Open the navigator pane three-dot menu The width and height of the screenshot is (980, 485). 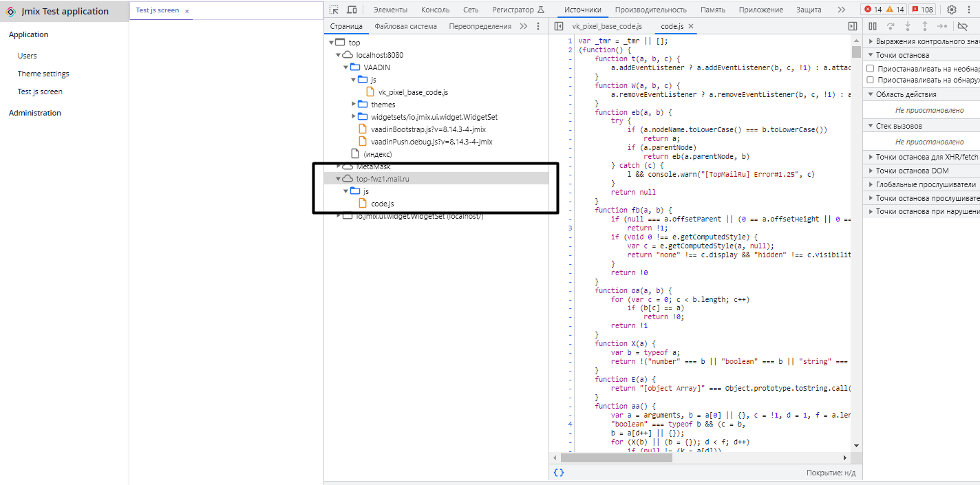point(537,26)
